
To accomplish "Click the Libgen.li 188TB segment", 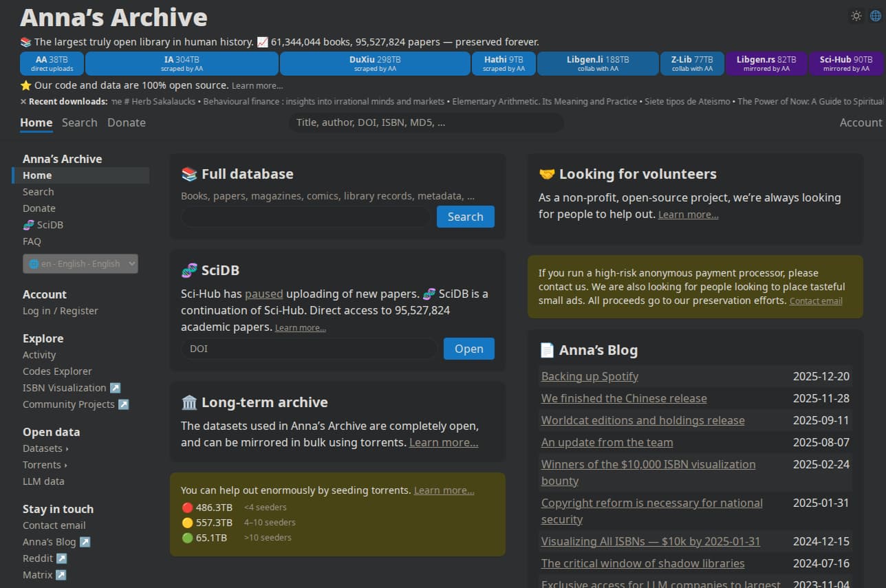I will click(x=598, y=63).
